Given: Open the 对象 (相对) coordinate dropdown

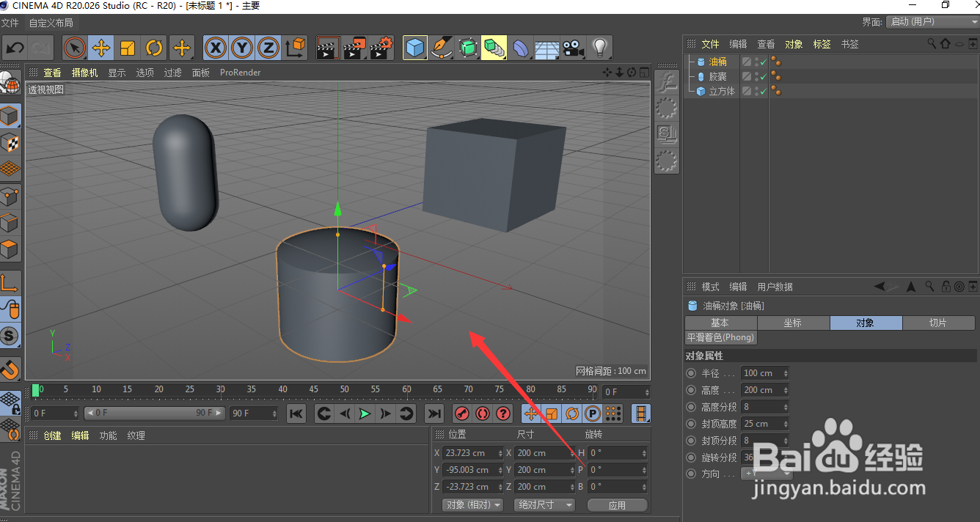Looking at the screenshot, I should pos(473,505).
